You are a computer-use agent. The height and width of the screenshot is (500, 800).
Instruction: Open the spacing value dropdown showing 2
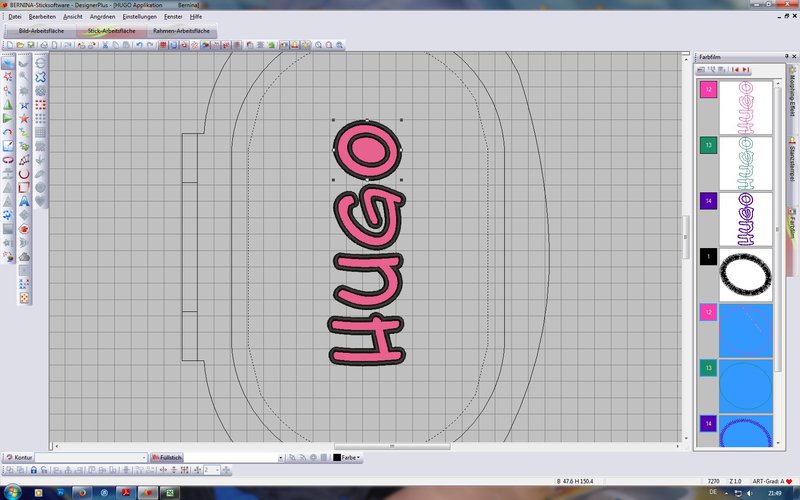pos(217,470)
